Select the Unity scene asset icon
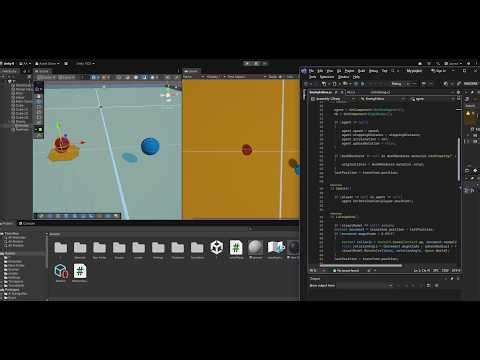 point(217,248)
